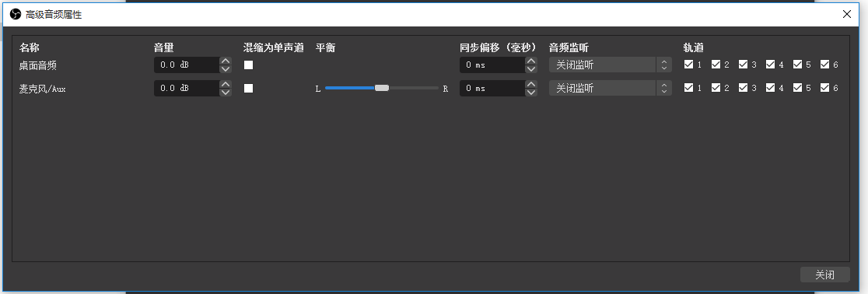Uncheck track 2 for 桌面音频
Viewport: 868px width, 294px height.
coord(716,65)
